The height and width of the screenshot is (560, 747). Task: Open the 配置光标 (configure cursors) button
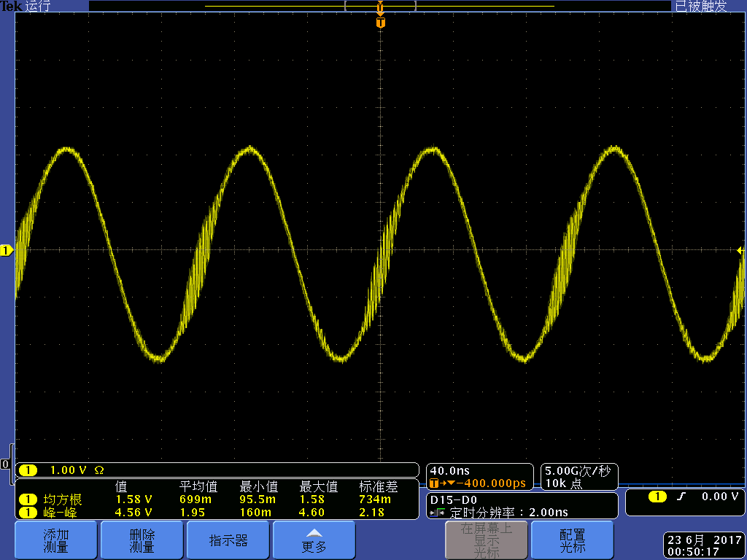(x=572, y=540)
